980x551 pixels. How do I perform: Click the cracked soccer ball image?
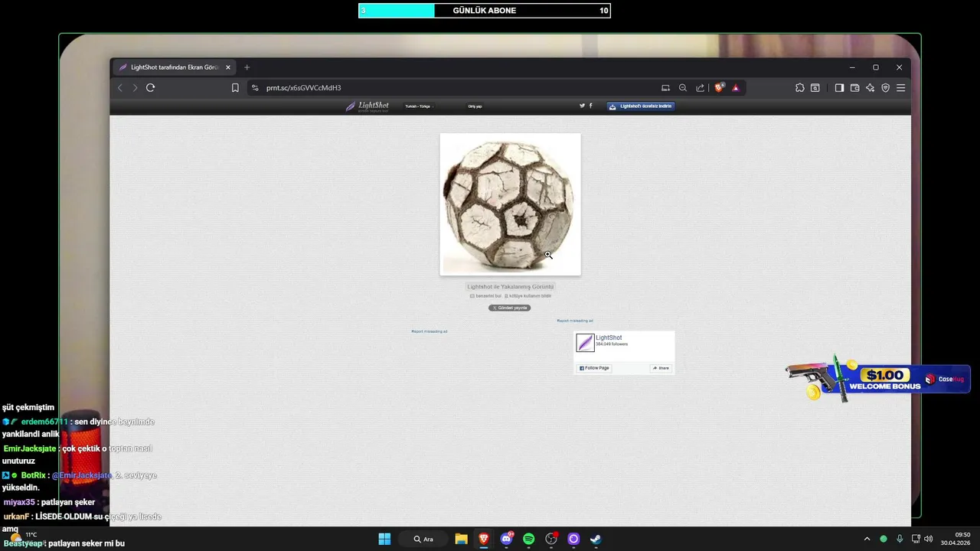(510, 204)
